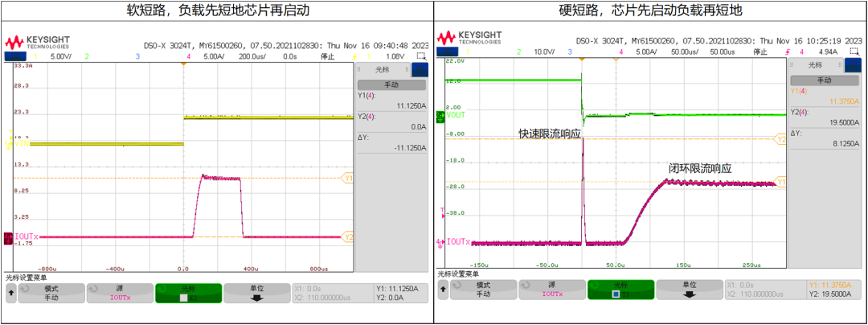This screenshot has width=868, height=325.
Task: Open the 单位 softkey on left scope
Action: [257, 293]
